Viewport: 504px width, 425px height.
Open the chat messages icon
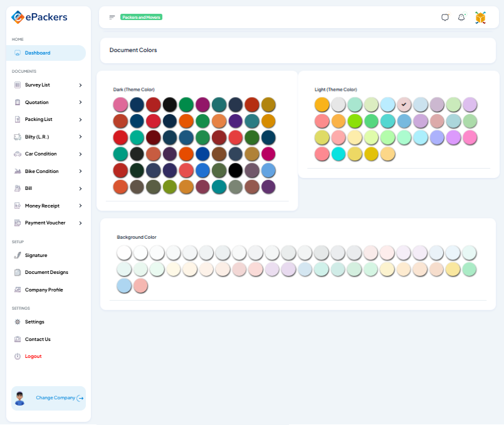[445, 18]
